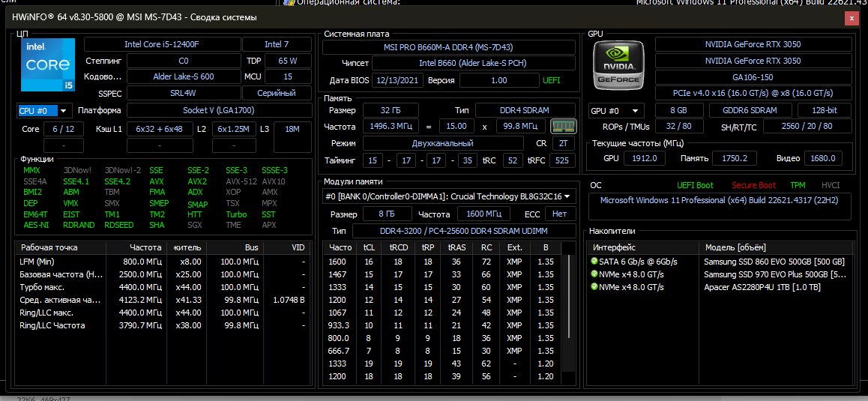This screenshot has height=401, width=868.
Task: Click the tRAS column header
Action: pyautogui.click(x=457, y=247)
